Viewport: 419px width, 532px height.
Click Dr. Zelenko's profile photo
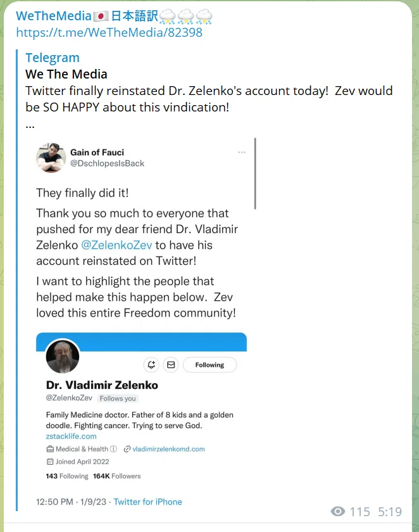63,357
